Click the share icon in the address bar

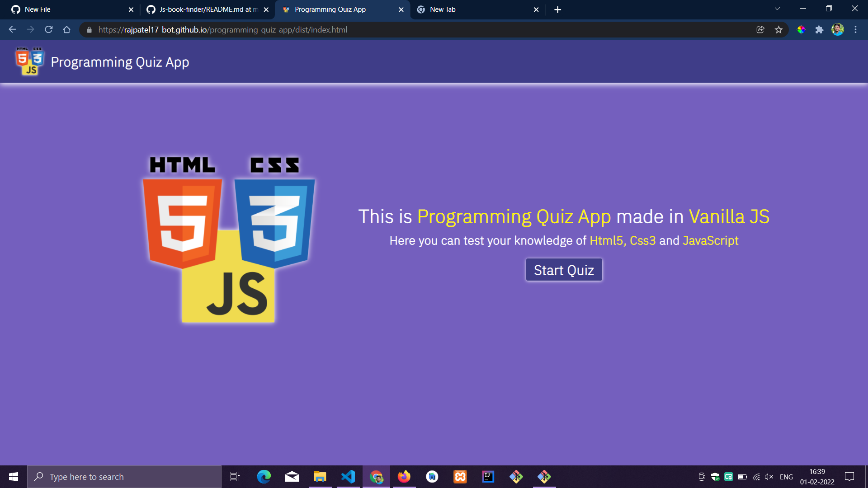point(760,29)
